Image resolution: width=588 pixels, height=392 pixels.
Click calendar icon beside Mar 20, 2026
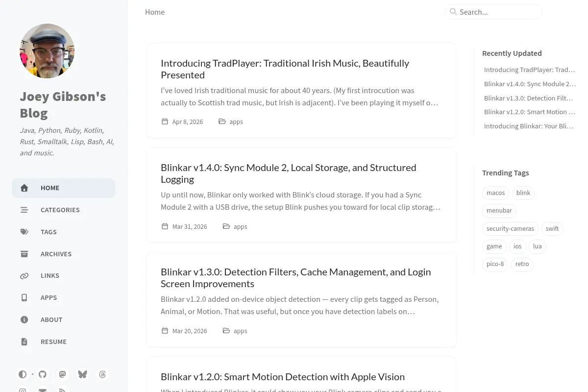pyautogui.click(x=165, y=330)
